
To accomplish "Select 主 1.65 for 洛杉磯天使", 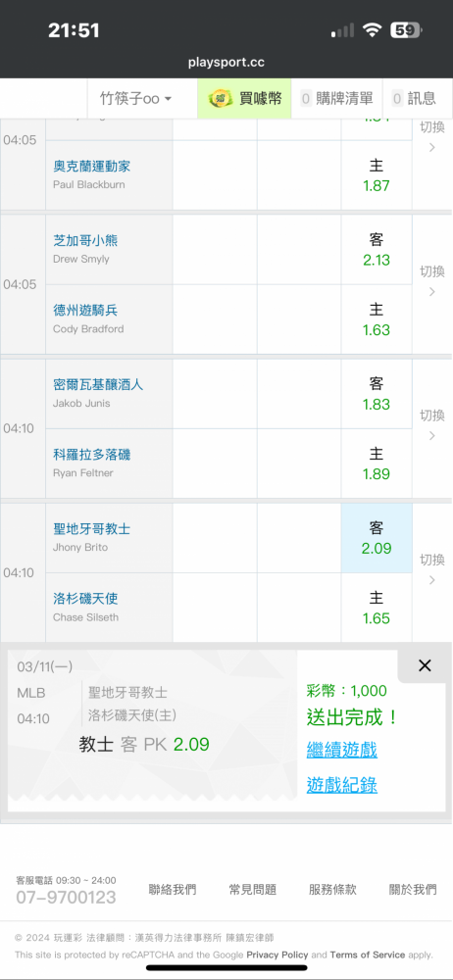I will coord(377,609).
